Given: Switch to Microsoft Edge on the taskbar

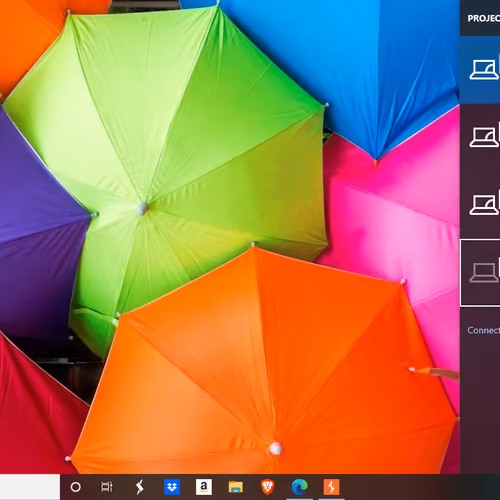Looking at the screenshot, I should tap(300, 487).
